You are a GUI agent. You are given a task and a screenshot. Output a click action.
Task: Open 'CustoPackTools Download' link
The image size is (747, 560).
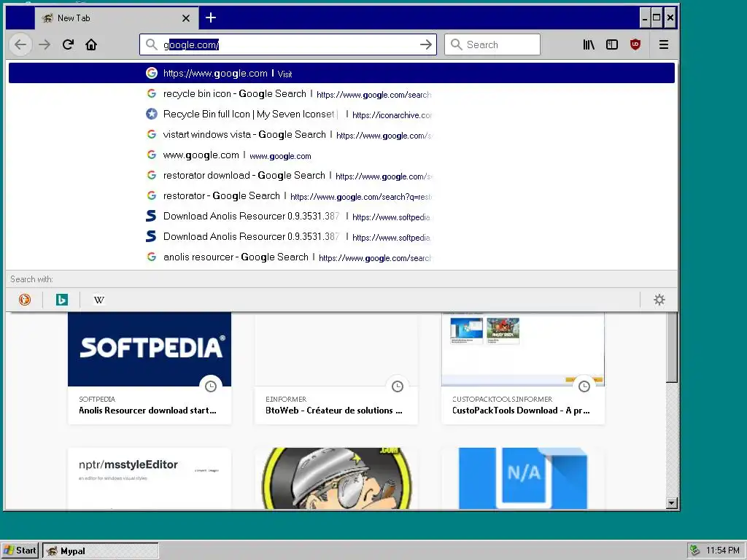(x=521, y=411)
